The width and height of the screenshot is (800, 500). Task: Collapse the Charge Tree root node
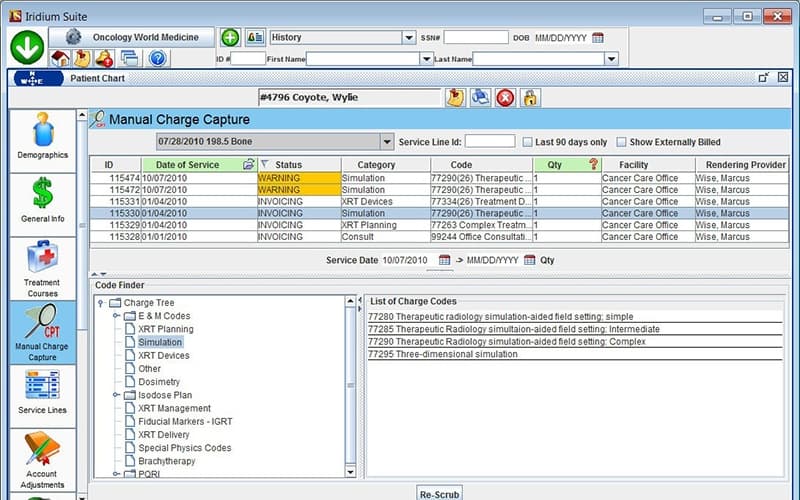[101, 303]
